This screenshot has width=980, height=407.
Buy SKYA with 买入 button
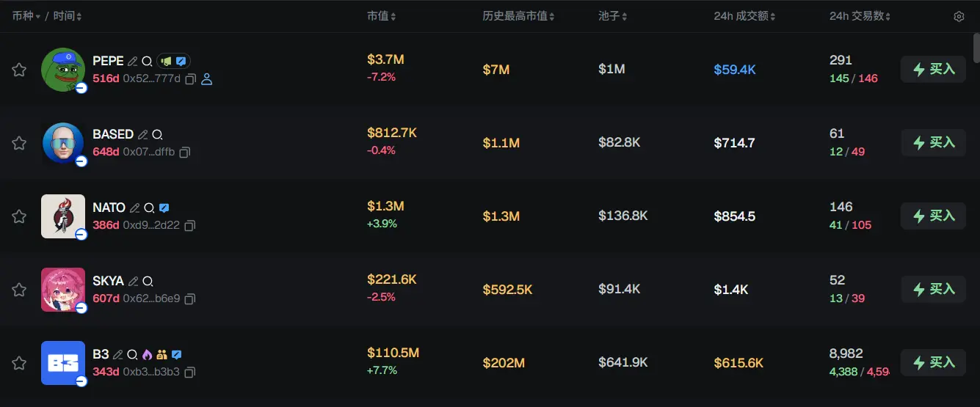933,289
